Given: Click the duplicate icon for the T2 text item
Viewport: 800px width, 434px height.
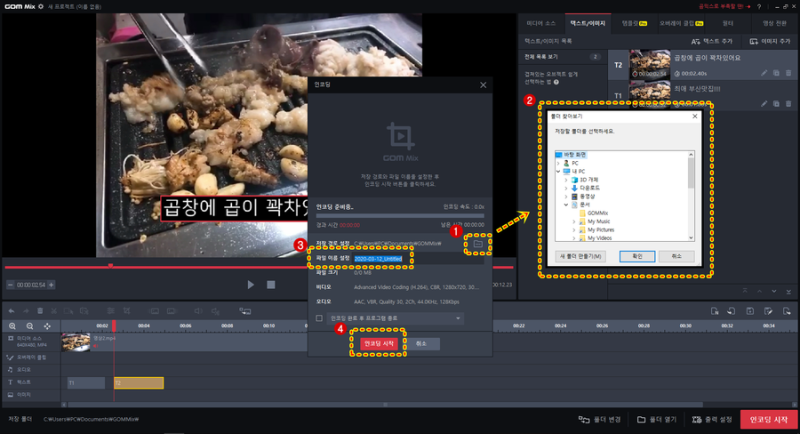Looking at the screenshot, I should 776,73.
